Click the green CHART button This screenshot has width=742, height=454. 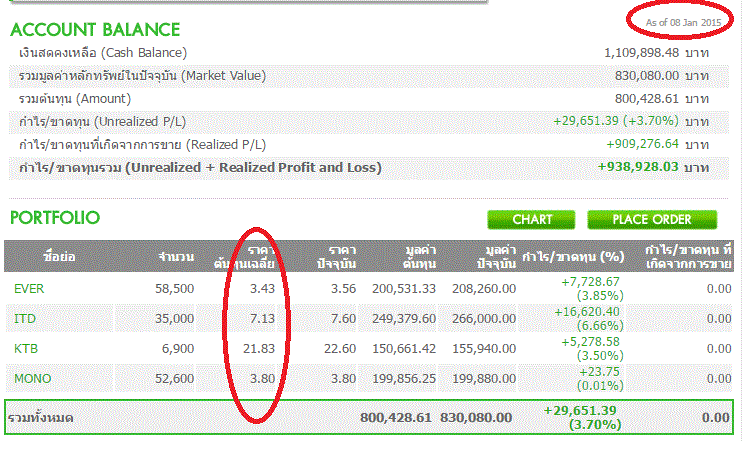(x=531, y=219)
